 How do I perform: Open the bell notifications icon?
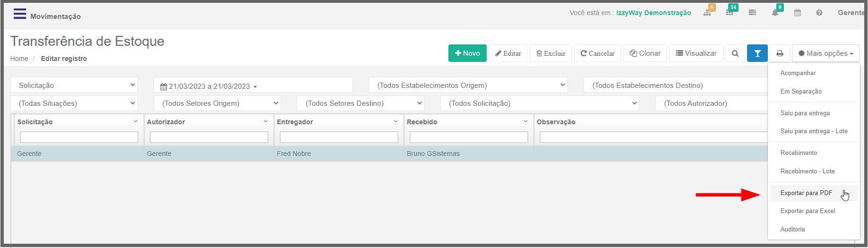775,13
